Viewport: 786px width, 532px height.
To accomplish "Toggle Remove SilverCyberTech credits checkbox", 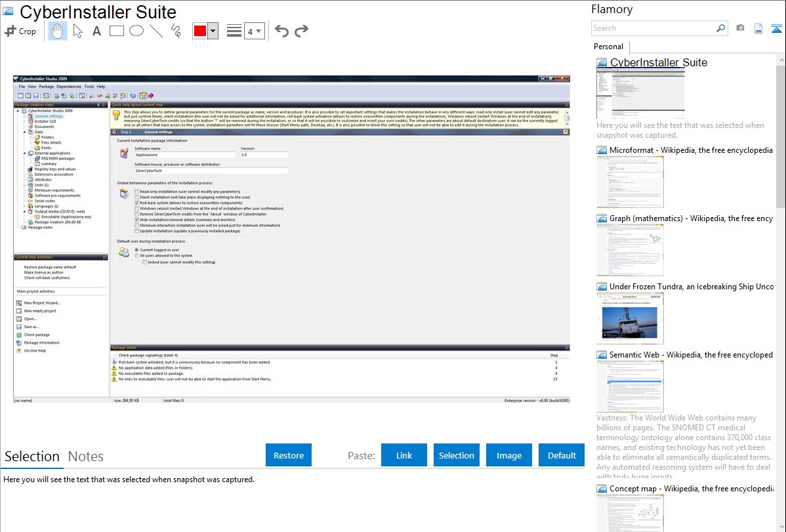I will tap(137, 214).
